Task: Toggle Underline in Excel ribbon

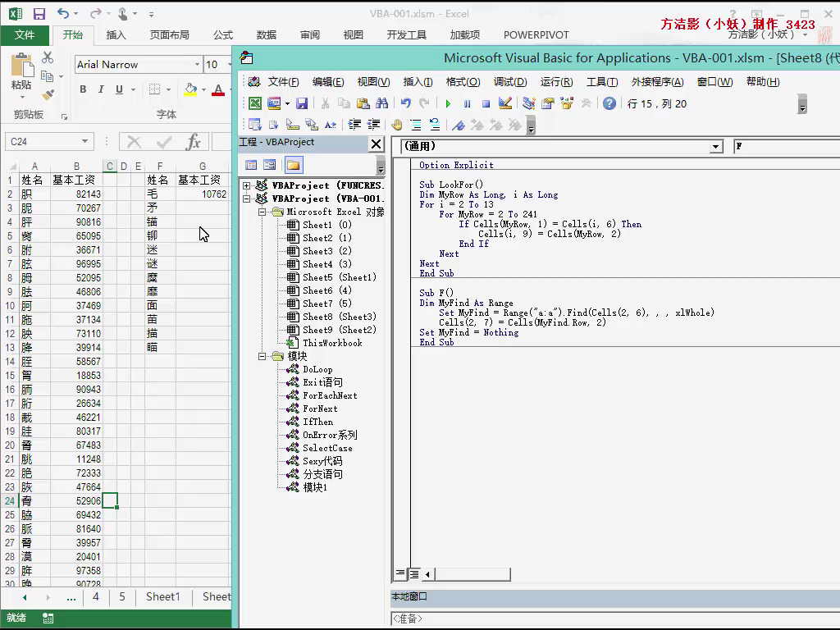Action: 119,89
